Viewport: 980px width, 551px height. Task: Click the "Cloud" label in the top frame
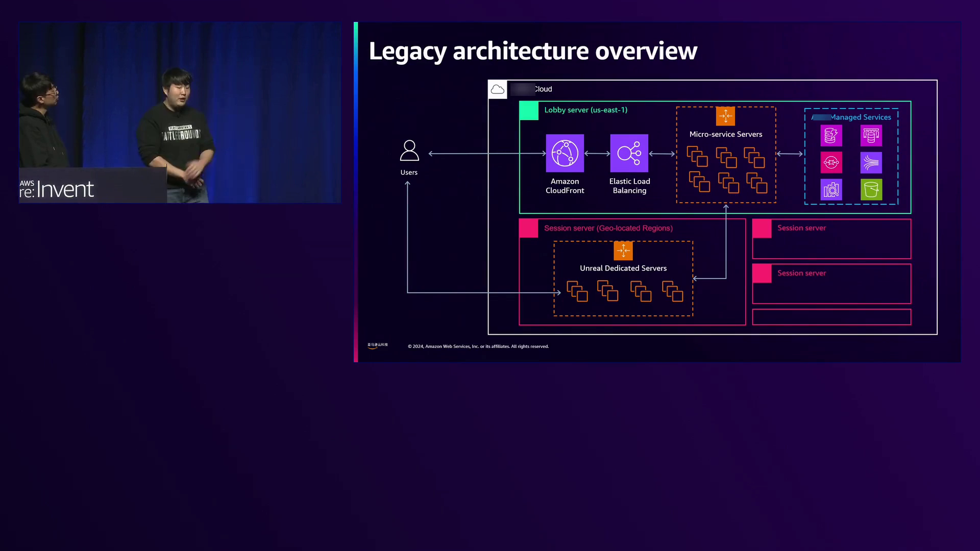pyautogui.click(x=543, y=89)
